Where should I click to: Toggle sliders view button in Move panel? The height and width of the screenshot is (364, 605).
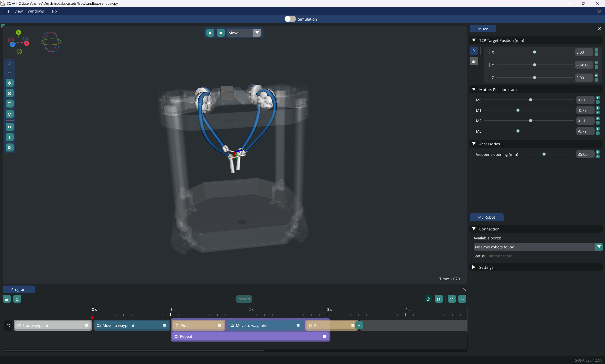pos(474,51)
